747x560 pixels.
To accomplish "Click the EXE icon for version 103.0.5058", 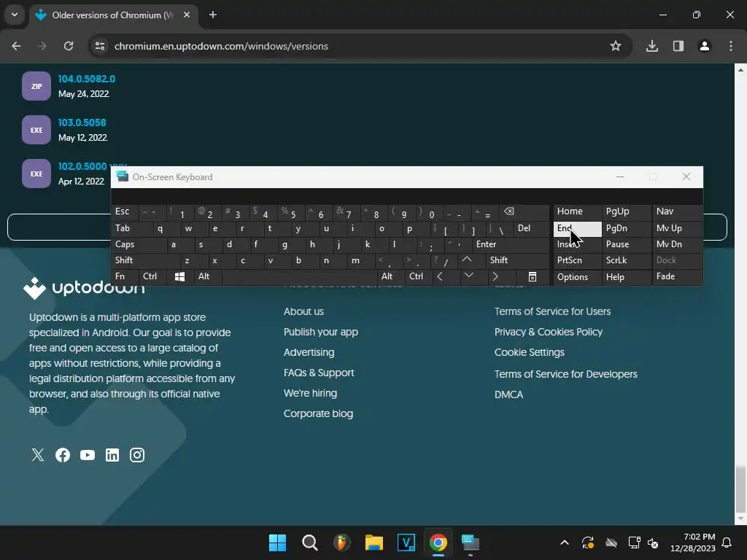I will click(36, 130).
